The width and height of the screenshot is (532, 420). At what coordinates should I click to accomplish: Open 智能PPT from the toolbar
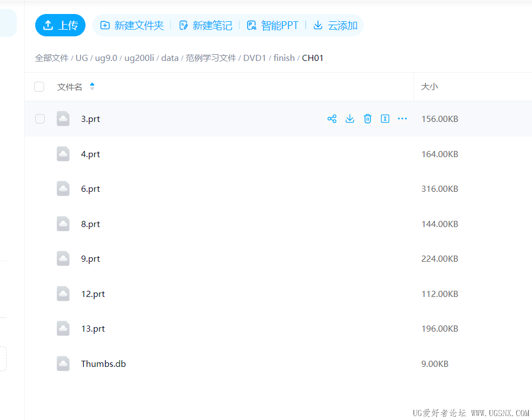(273, 25)
